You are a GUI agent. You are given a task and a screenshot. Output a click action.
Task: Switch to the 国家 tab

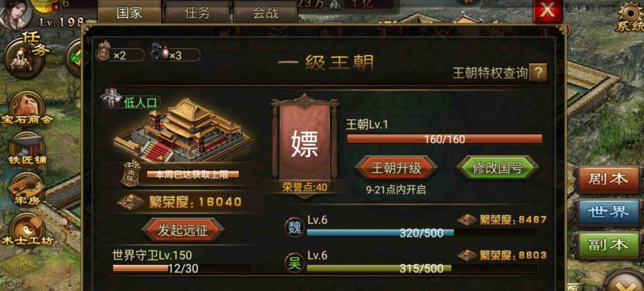(x=129, y=12)
